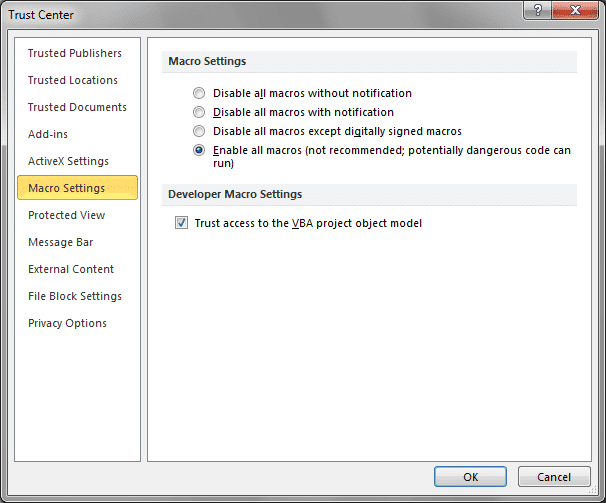Click the Cancel button

pos(554,476)
